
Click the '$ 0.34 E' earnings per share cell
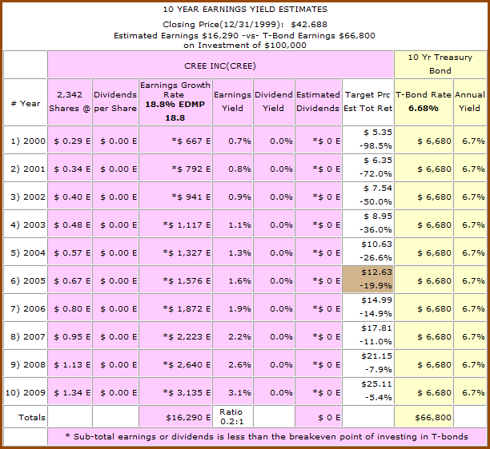[x=70, y=168]
